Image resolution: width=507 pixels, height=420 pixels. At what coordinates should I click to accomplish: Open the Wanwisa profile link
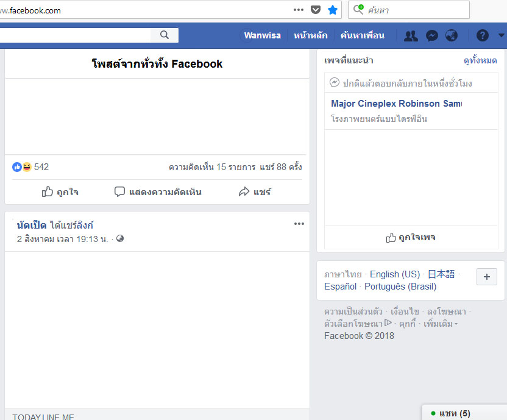tap(262, 35)
